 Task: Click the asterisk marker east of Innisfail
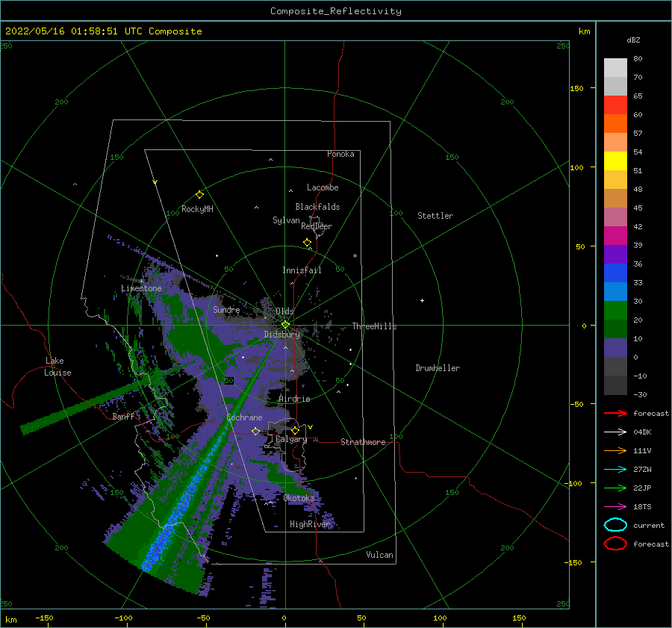355,256
